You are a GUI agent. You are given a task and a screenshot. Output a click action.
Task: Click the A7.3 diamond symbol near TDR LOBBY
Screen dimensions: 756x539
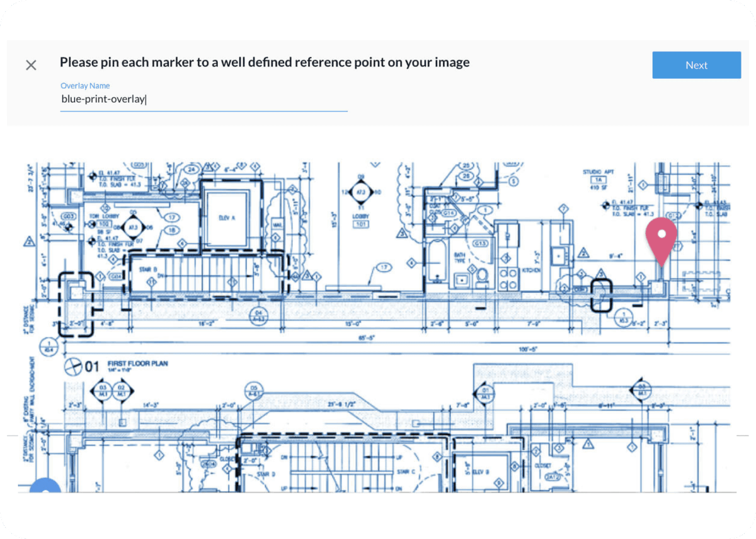[133, 227]
